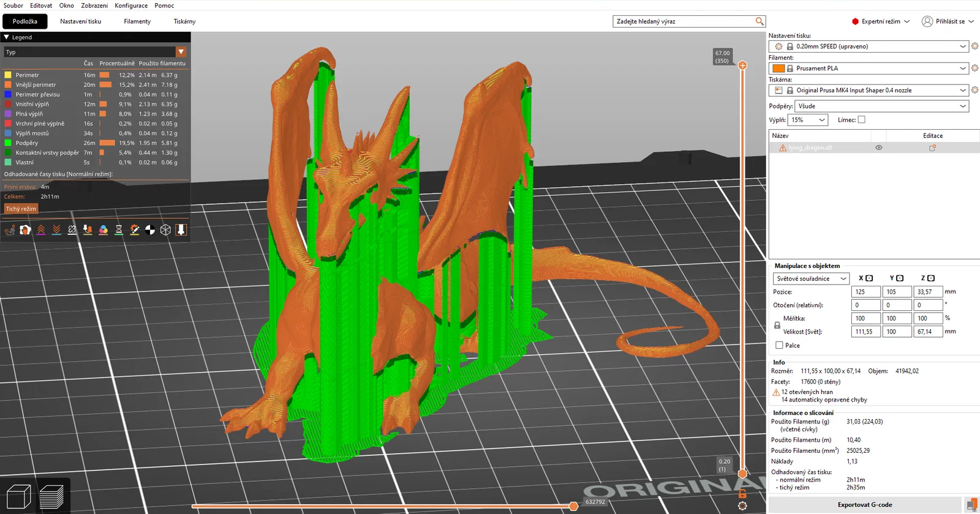Open the legend Typ view dropdown

(95, 52)
